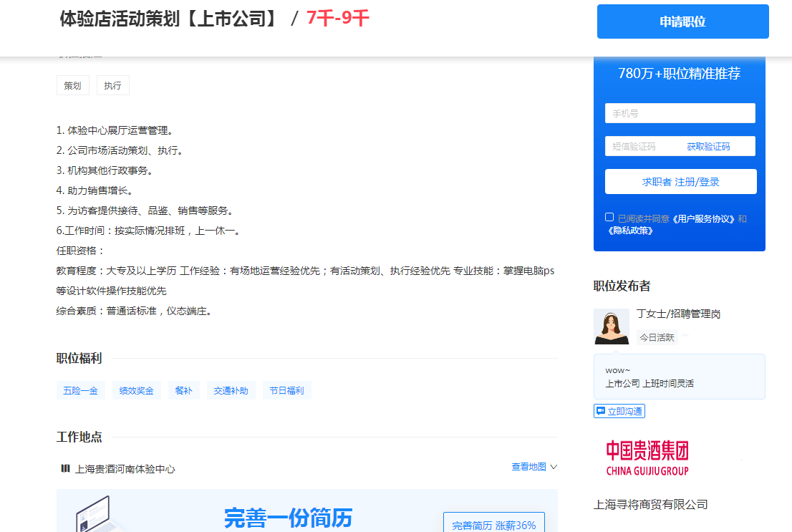792x532 pixels.
Task: Start a chat with 立即沟通
Action: tap(623, 411)
